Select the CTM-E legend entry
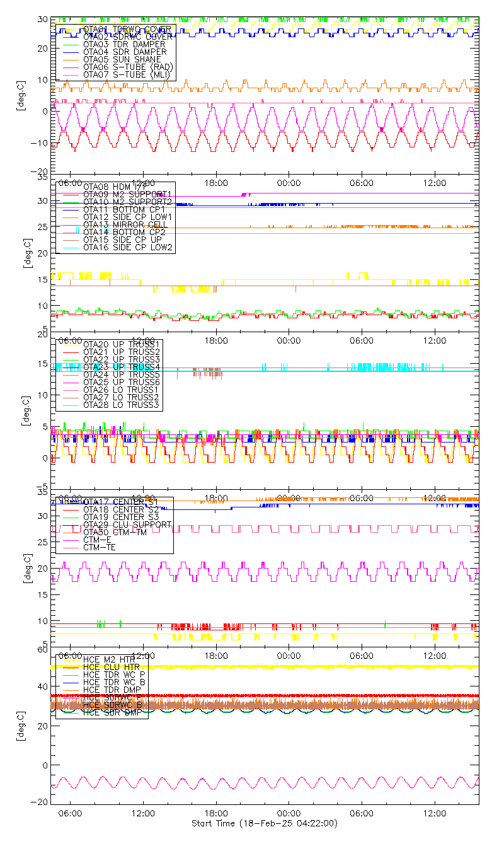 98,540
